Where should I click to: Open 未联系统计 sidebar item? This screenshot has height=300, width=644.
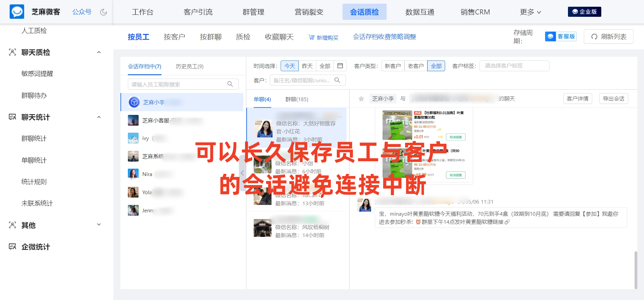point(37,203)
